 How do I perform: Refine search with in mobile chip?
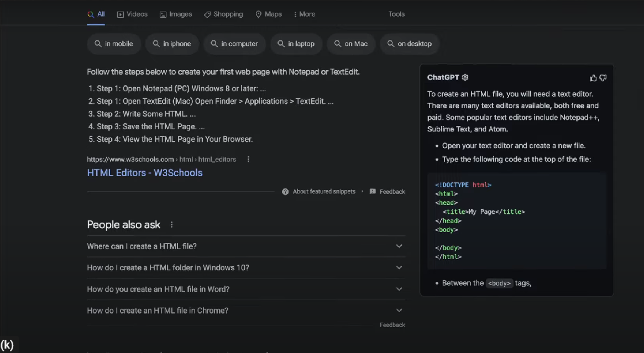[x=114, y=44]
